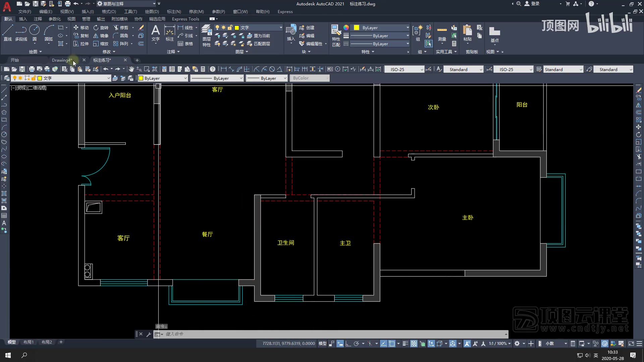Click the Move (移动) tool
Image resolution: width=644 pixels, height=362 pixels.
click(81, 27)
